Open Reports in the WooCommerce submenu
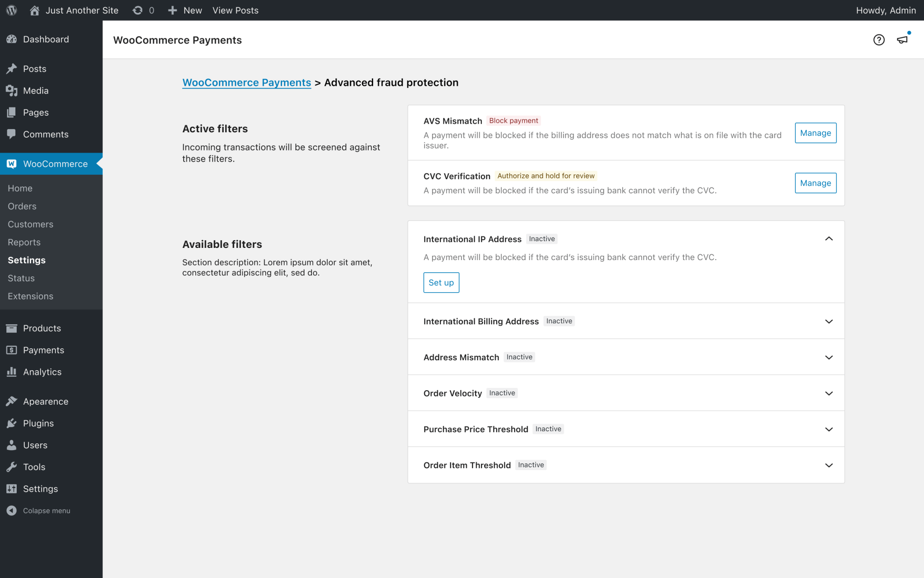Image resolution: width=924 pixels, height=578 pixels. (x=24, y=242)
